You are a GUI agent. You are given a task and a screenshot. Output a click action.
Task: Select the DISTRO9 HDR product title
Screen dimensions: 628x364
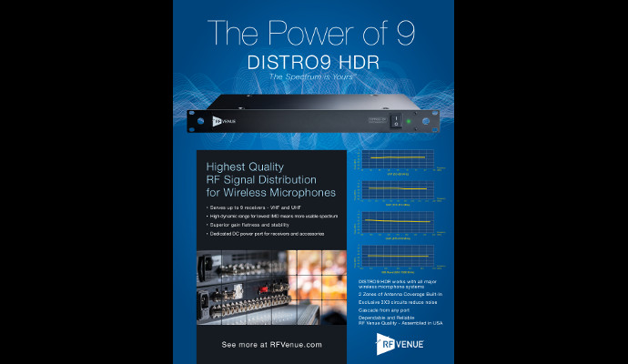[313, 63]
